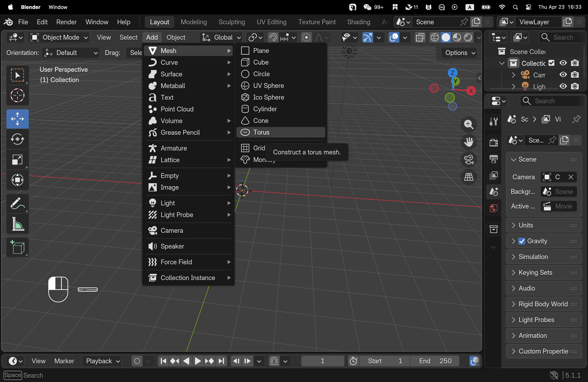Toggle auto keying record button
The height and width of the screenshot is (382, 588).
tap(137, 361)
